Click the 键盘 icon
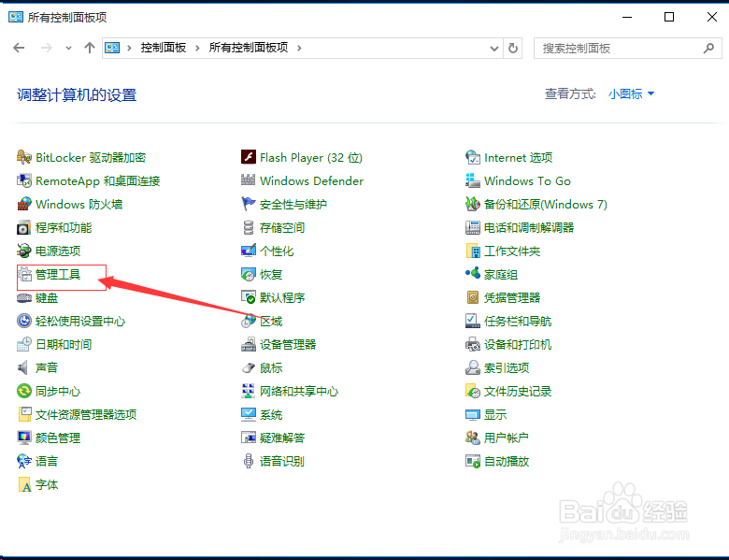This screenshot has height=560, width=729. tap(23, 297)
